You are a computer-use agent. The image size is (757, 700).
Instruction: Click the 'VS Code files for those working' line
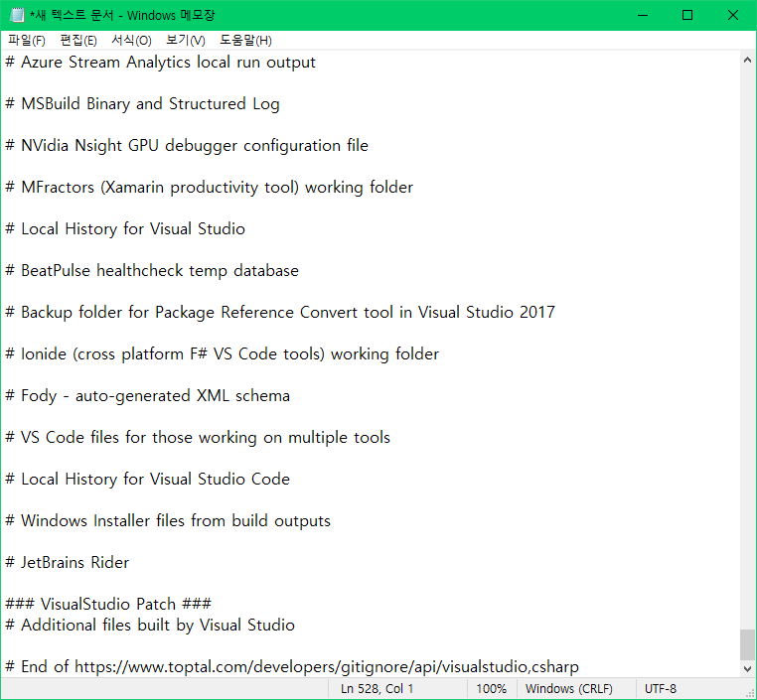198,438
